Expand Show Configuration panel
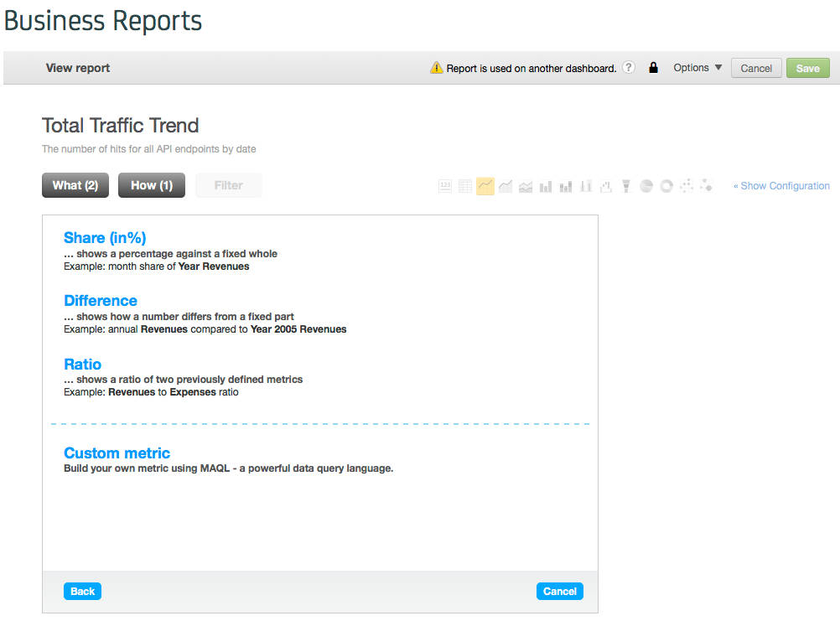 pyautogui.click(x=781, y=186)
